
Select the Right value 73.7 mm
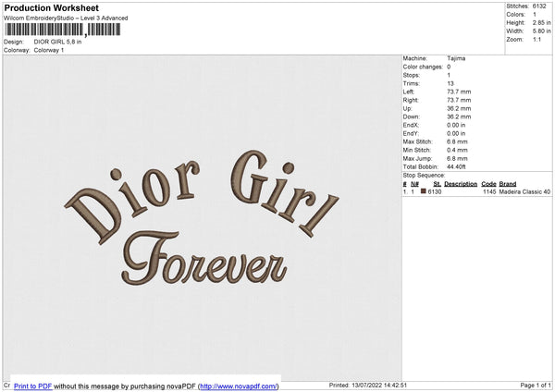coord(459,101)
